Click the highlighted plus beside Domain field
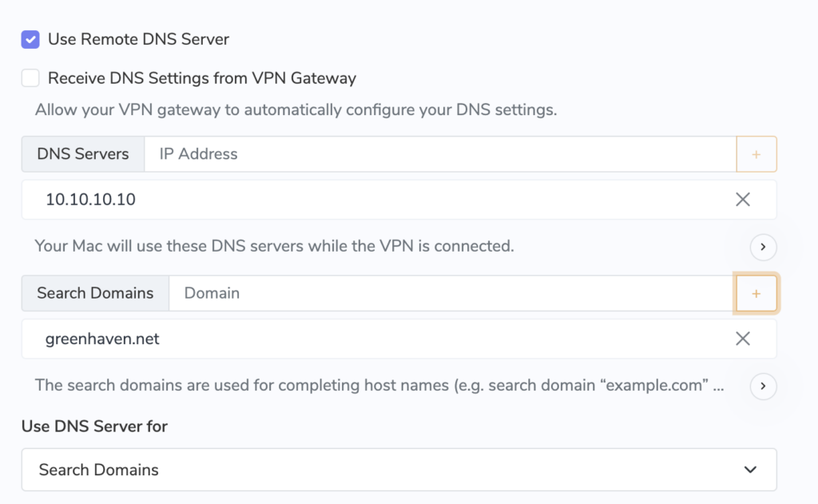818x504 pixels. [x=756, y=293]
